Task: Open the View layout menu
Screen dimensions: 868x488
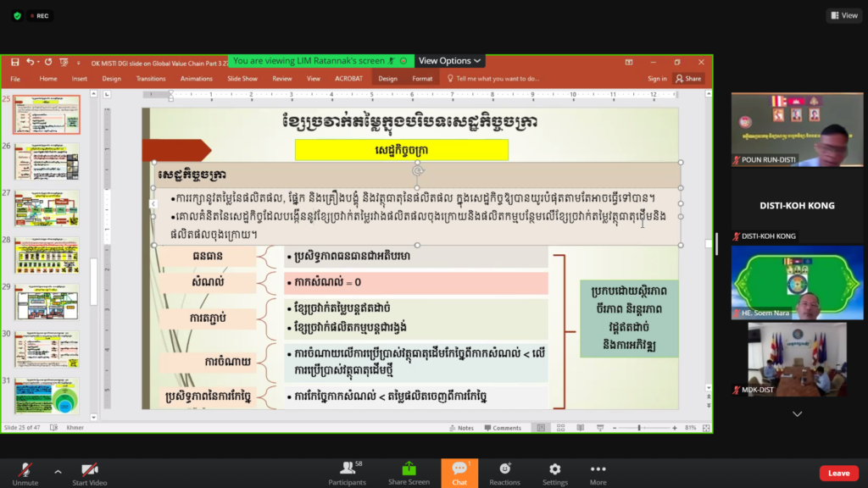Action: [844, 15]
